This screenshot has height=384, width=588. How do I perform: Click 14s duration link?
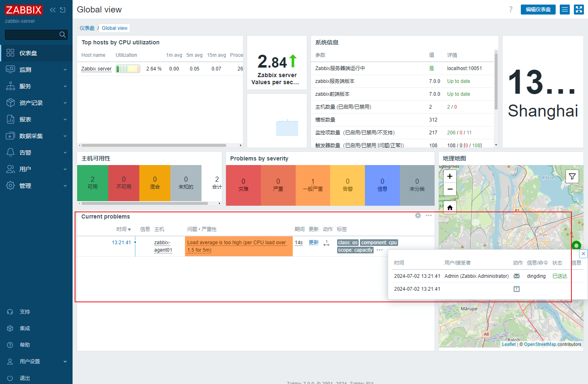299,243
